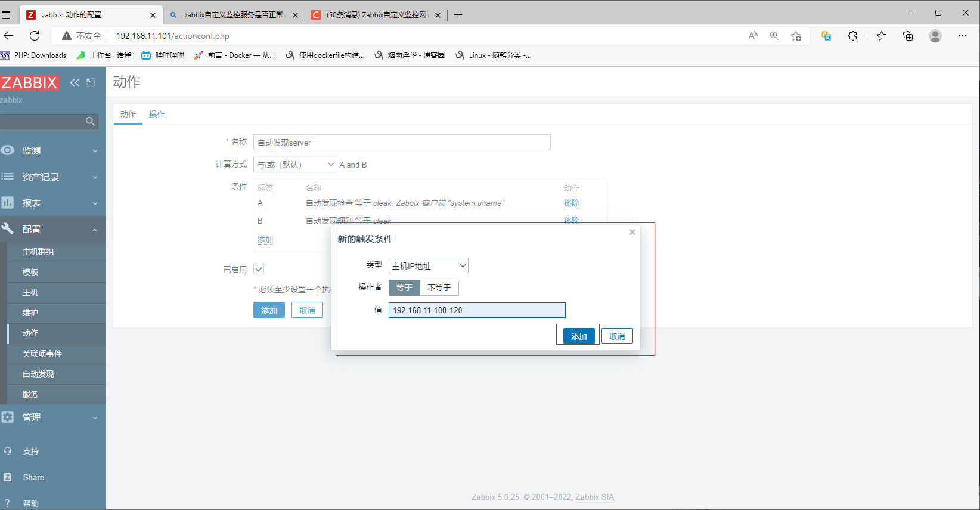Screen dimensions: 980x510
Task: Open a new browser tab with plus
Action: (x=458, y=15)
